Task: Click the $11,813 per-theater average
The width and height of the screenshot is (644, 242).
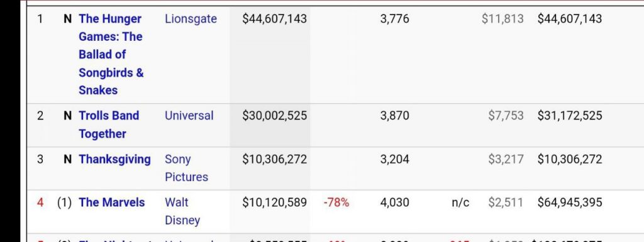Action: click(x=502, y=19)
